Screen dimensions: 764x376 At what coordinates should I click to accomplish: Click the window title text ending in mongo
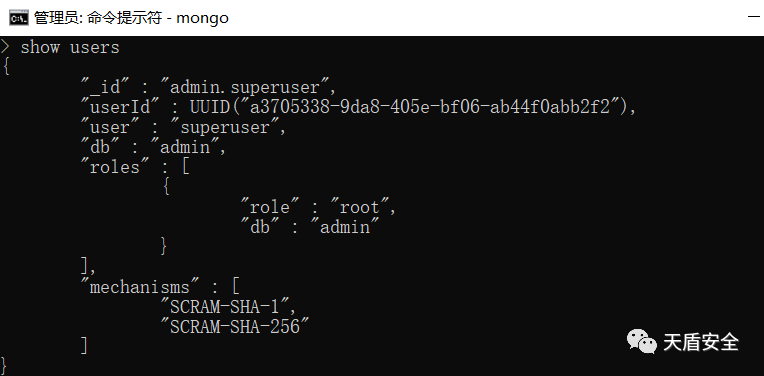(x=131, y=19)
